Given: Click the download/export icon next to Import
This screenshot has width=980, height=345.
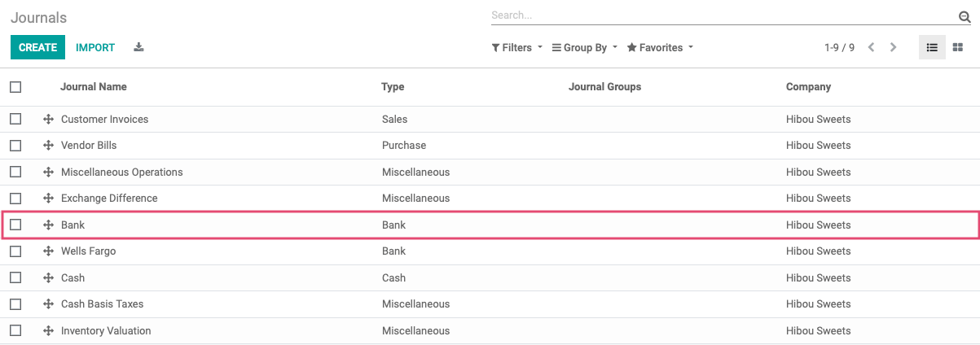Looking at the screenshot, I should point(138,47).
